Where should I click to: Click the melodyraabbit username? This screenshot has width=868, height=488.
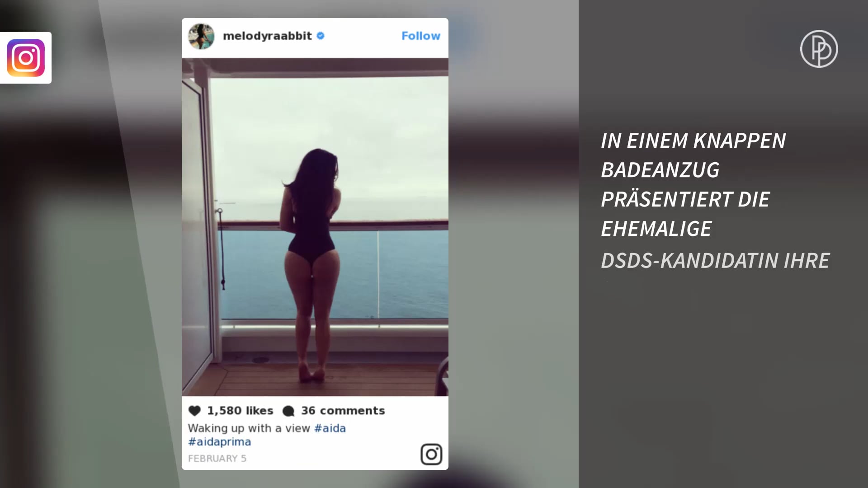click(x=267, y=36)
